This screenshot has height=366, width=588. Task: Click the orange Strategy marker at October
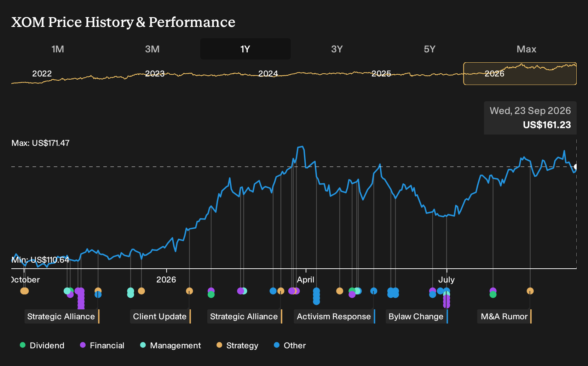tap(24, 291)
